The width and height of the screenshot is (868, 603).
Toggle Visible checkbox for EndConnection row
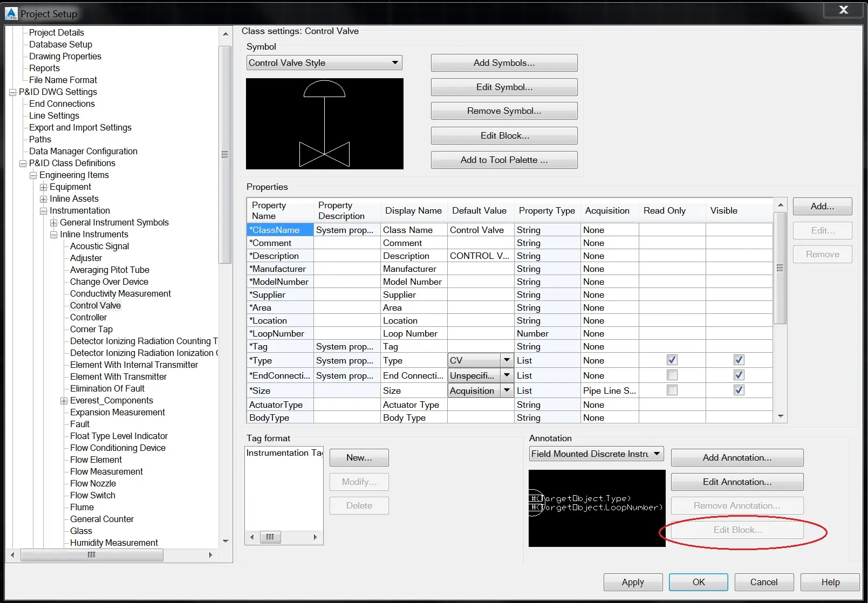(x=739, y=375)
